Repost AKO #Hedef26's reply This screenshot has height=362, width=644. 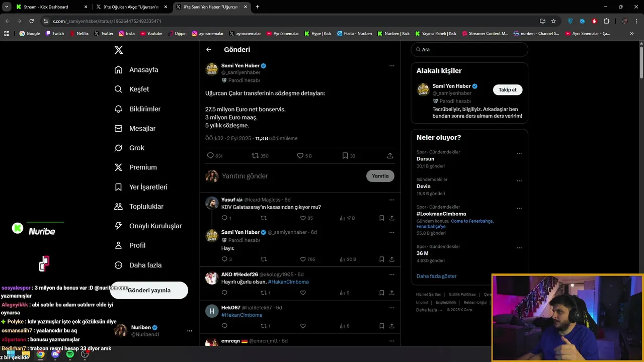pyautogui.click(x=266, y=293)
